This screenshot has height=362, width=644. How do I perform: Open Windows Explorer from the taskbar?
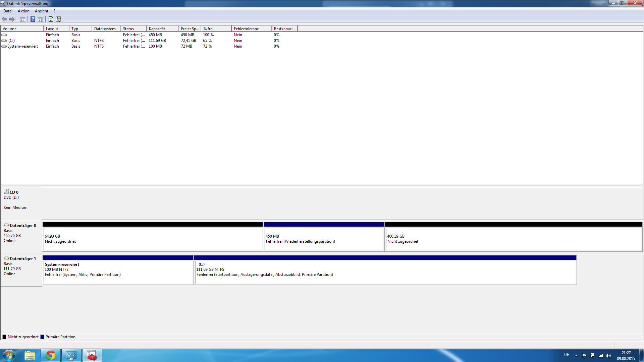(30, 355)
